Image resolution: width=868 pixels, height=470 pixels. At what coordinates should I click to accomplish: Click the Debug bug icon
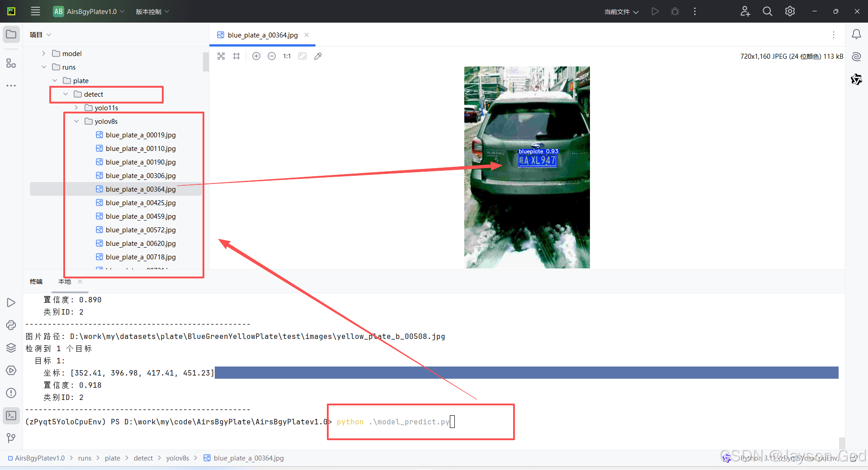(675, 11)
